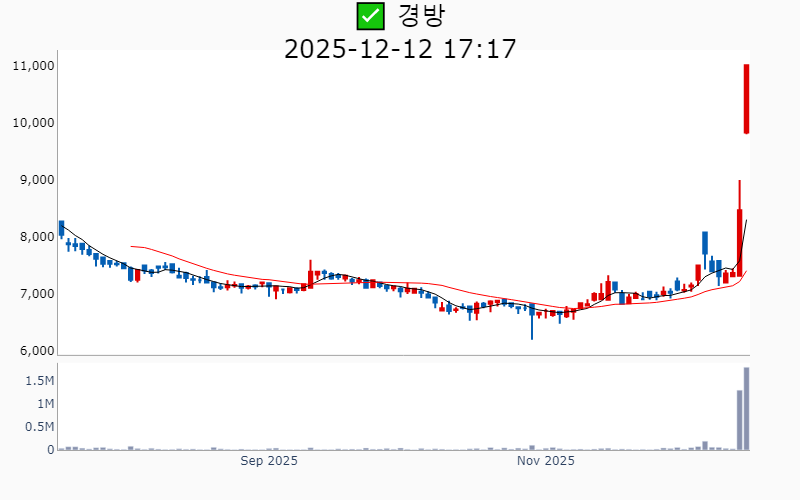Click the 9,000 price axis label

(35, 180)
